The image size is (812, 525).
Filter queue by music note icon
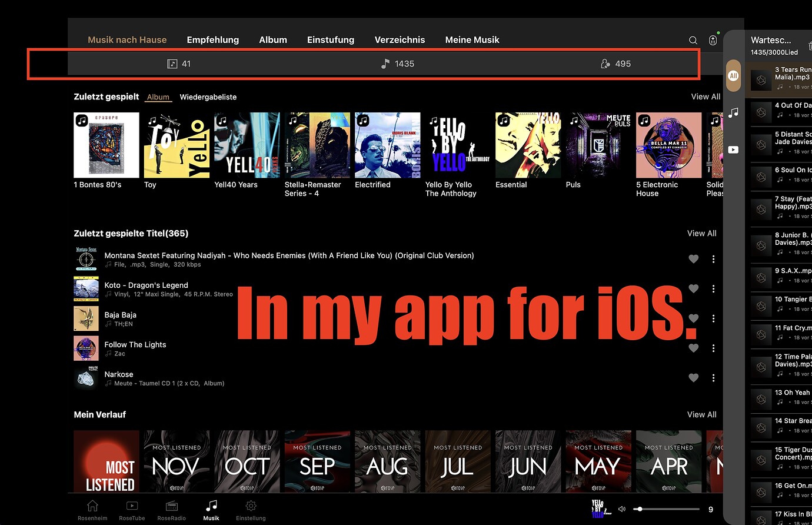tap(733, 112)
